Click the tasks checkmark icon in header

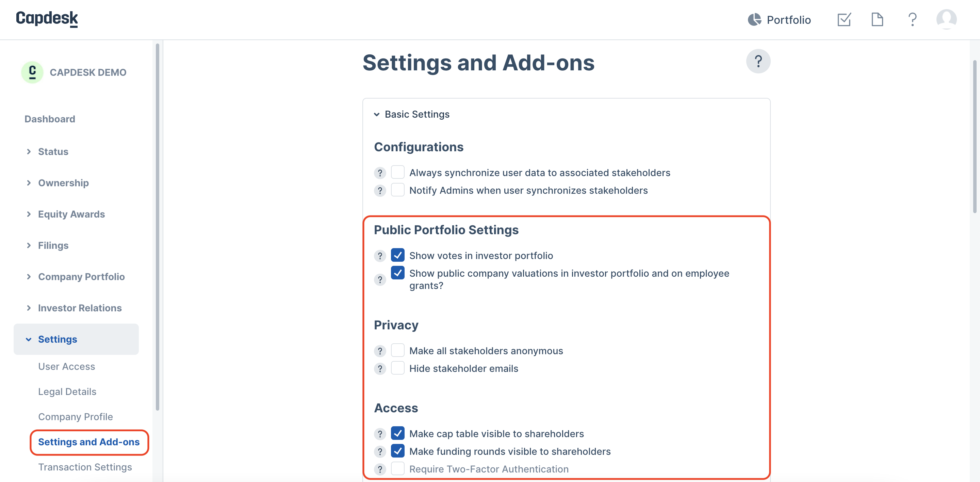844,19
